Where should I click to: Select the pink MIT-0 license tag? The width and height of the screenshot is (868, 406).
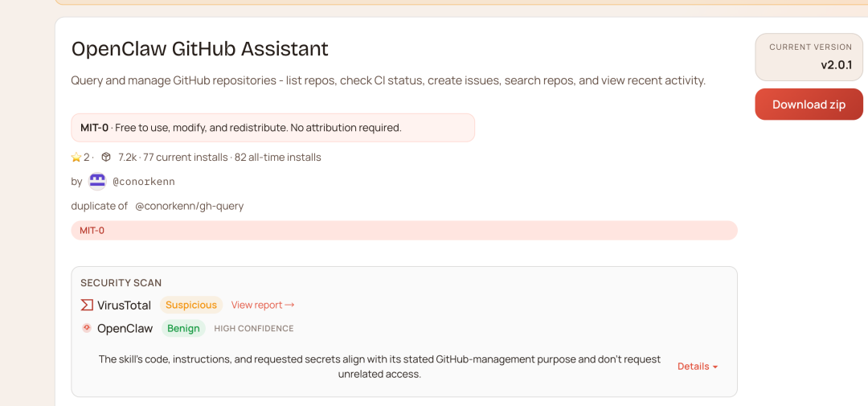click(x=92, y=231)
